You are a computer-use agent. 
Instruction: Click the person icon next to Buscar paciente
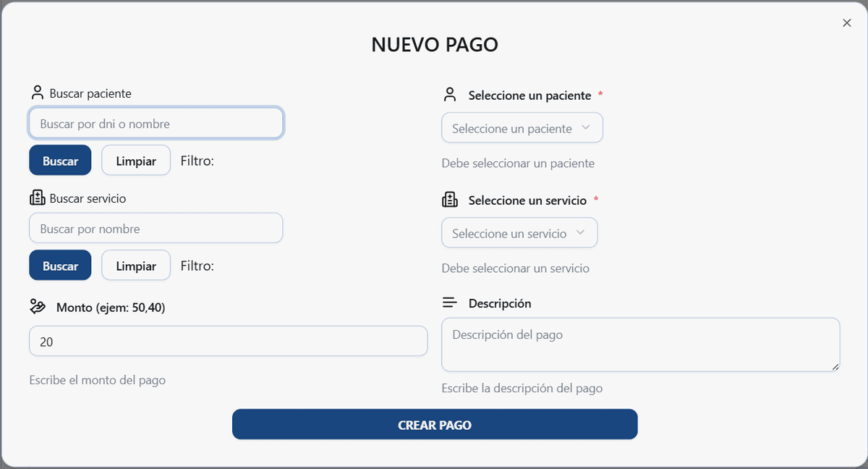coord(37,92)
